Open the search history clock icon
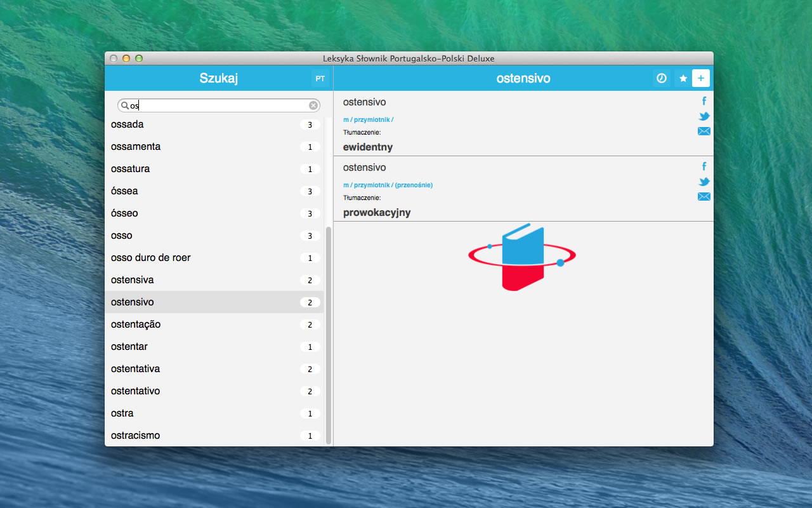The image size is (812, 508). [661, 78]
